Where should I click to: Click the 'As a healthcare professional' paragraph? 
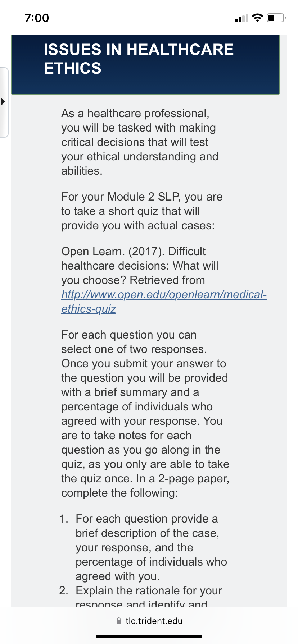pyautogui.click(x=140, y=142)
